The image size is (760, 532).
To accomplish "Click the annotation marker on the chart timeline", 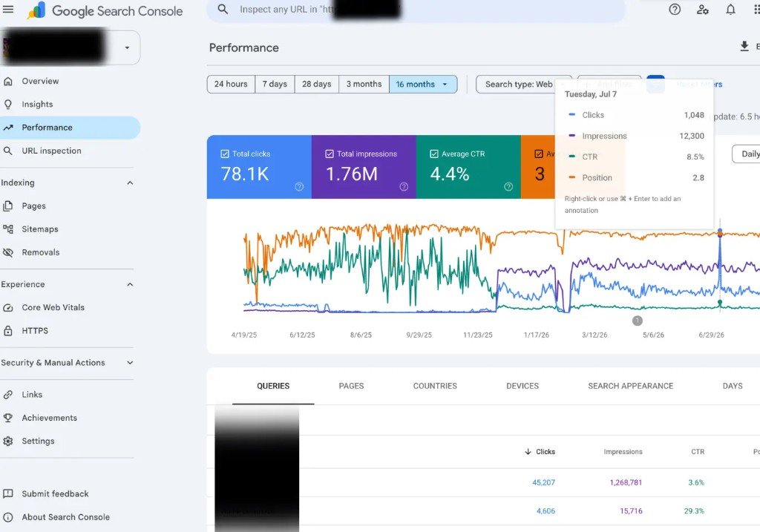I will [x=637, y=321].
